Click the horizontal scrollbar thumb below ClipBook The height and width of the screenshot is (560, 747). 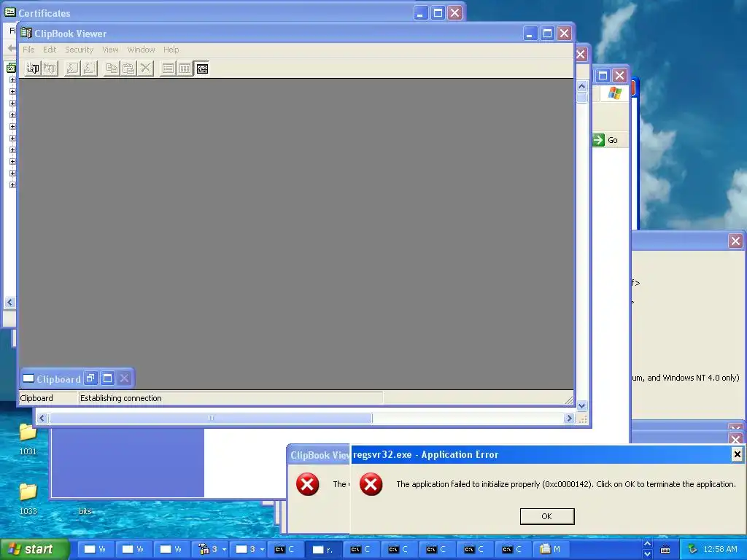(x=211, y=418)
